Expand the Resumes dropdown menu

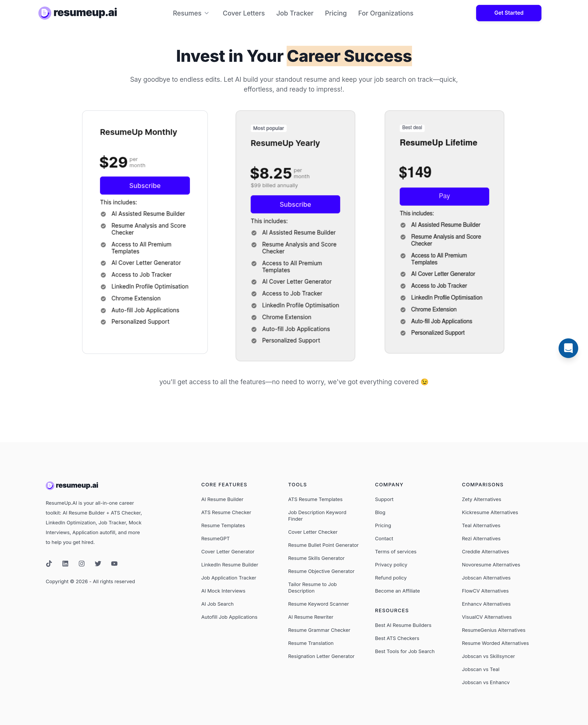tap(191, 13)
